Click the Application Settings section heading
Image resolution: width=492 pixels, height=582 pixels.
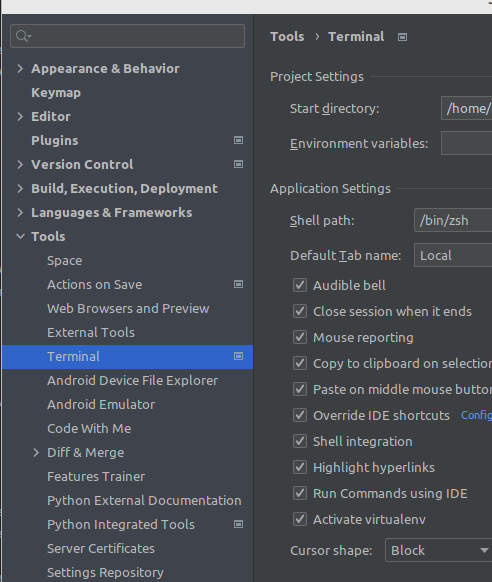point(330,189)
